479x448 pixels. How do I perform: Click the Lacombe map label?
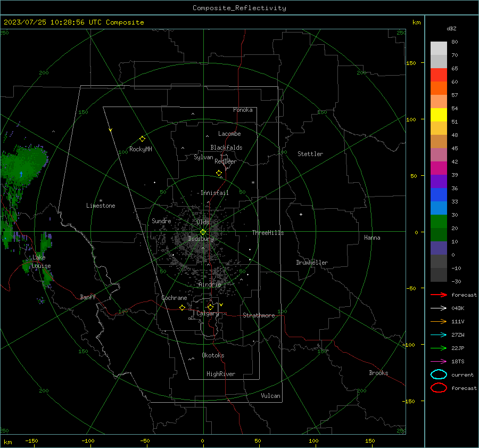pos(229,134)
